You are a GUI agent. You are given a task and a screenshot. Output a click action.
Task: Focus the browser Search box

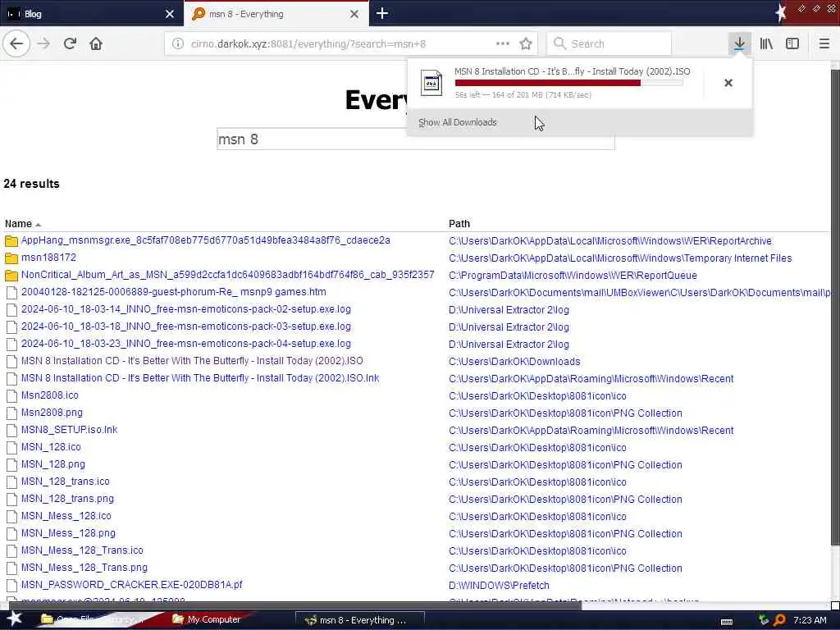tap(609, 44)
